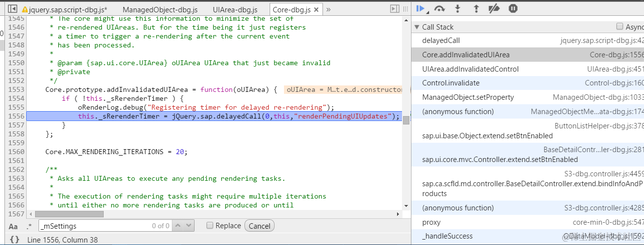Toggle the debugger sidebar pane icon
The height and width of the screenshot is (245, 644).
click(394, 9)
